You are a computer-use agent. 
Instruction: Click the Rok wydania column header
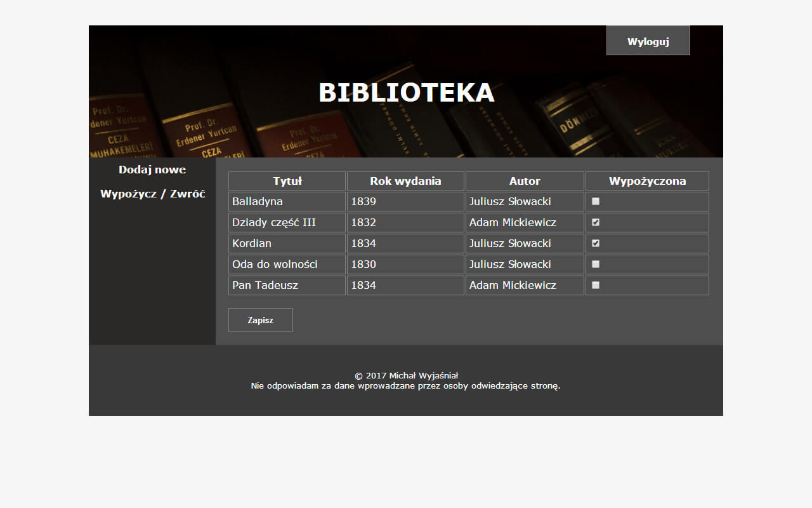[x=405, y=181]
